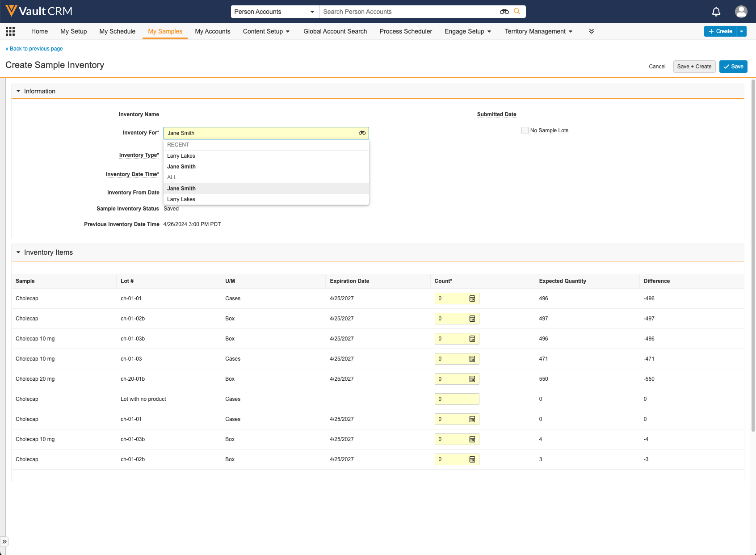Click the orange search magnifier icon

point(517,12)
